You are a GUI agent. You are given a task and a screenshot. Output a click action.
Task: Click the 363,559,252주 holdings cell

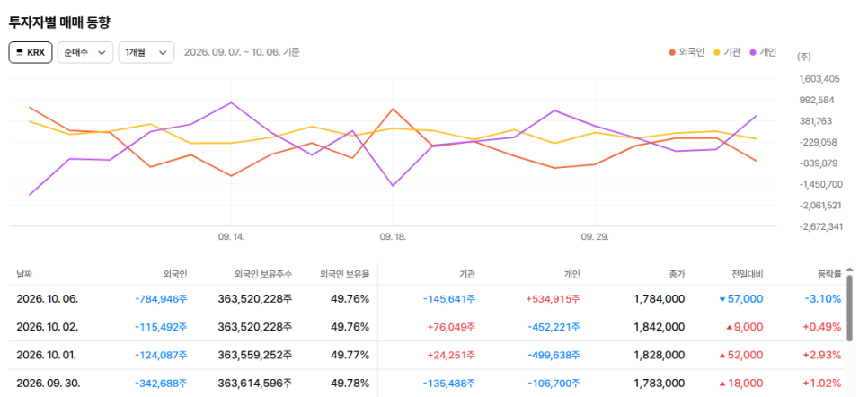coord(255,355)
